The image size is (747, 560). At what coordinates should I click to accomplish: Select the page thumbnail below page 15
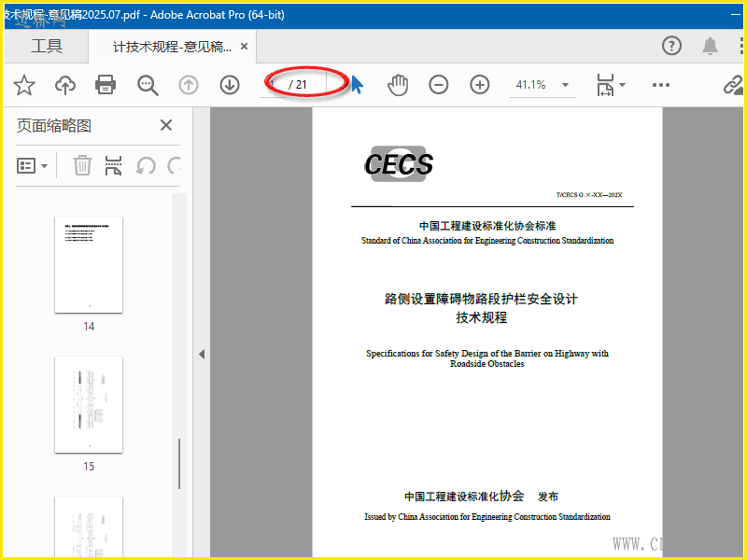click(x=89, y=526)
